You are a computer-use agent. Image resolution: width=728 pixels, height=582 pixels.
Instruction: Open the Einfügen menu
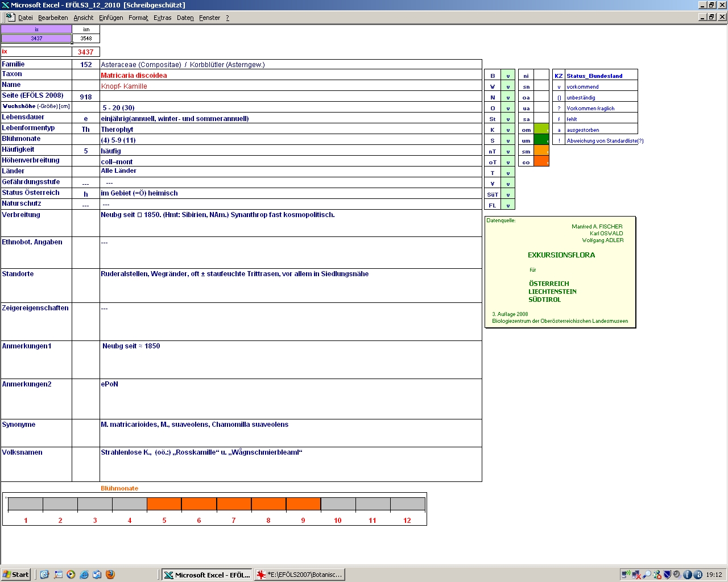(x=111, y=18)
